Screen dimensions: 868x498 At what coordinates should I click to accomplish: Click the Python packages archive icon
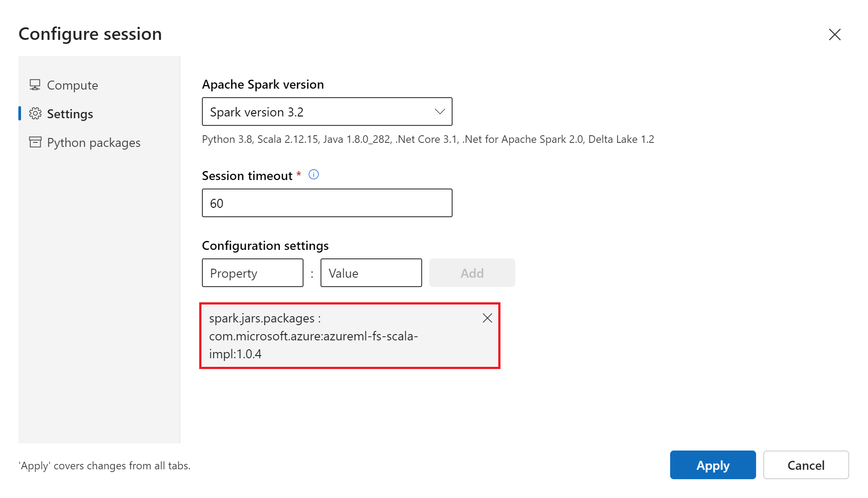point(35,142)
